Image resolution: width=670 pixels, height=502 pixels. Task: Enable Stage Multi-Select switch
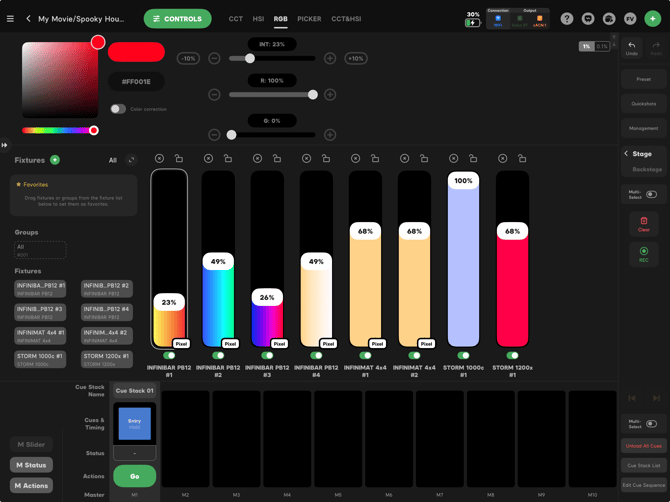(x=651, y=194)
